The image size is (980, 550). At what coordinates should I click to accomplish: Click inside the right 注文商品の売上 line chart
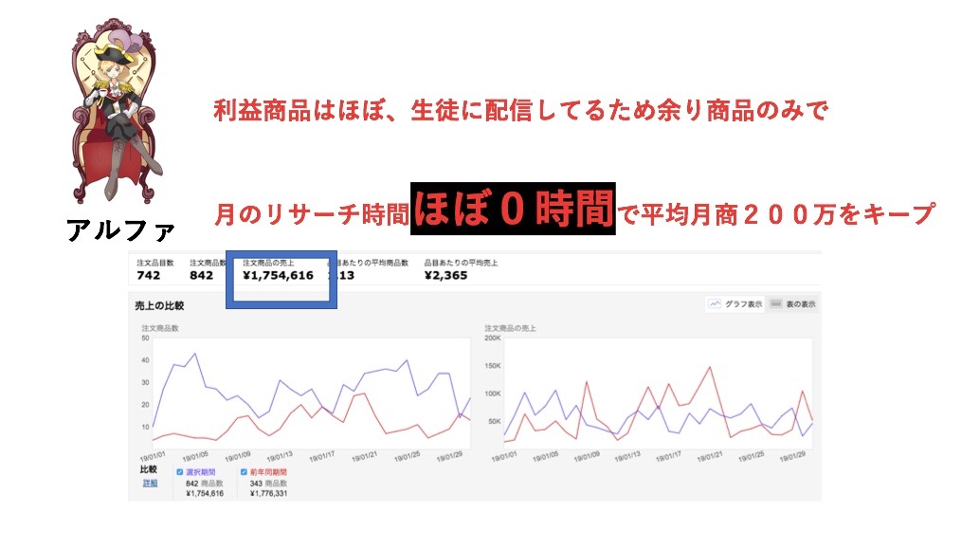(x=656, y=394)
